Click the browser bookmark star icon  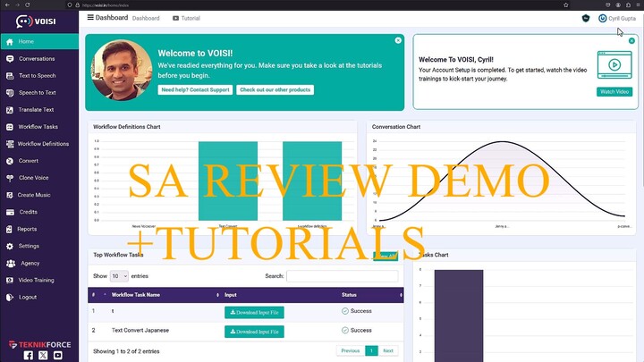(x=566, y=5)
